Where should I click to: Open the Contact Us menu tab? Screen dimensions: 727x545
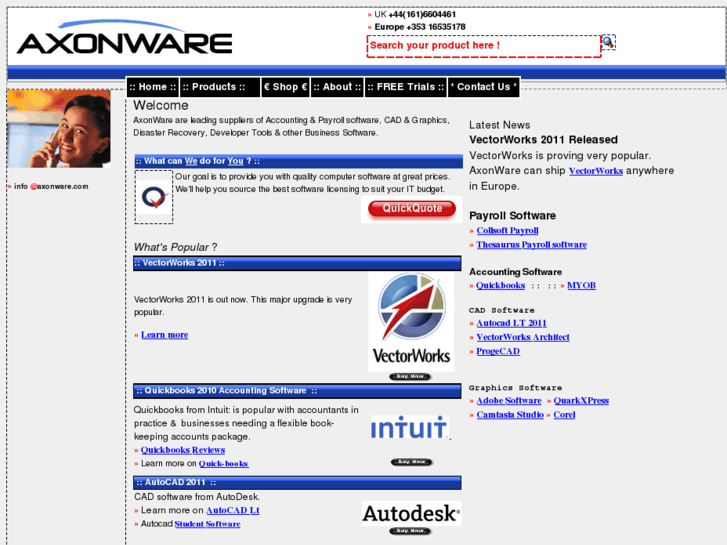click(484, 87)
